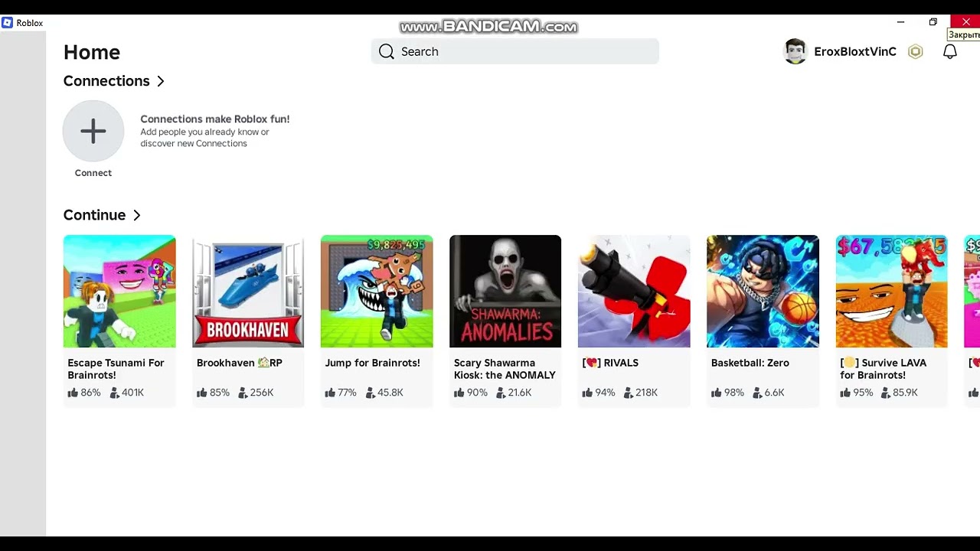Viewport: 980px width, 551px height.
Task: Click 'Connections make Roblox fun!' text
Action: (x=215, y=119)
